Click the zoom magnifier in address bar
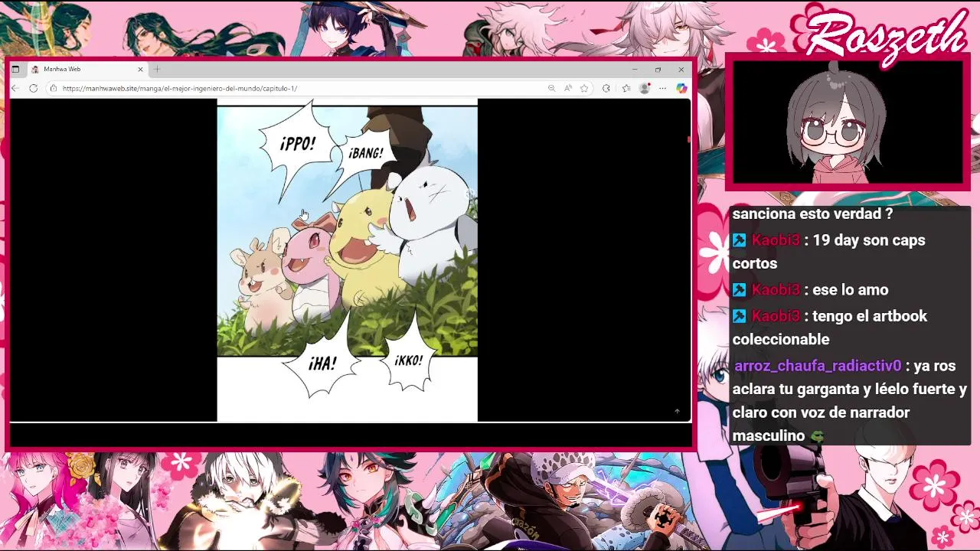980x551 pixels. (551, 88)
